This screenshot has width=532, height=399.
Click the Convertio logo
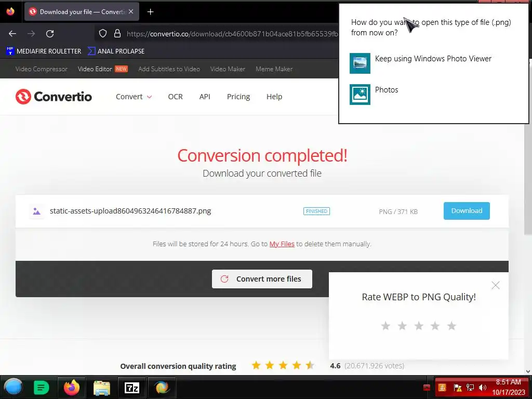click(x=54, y=97)
